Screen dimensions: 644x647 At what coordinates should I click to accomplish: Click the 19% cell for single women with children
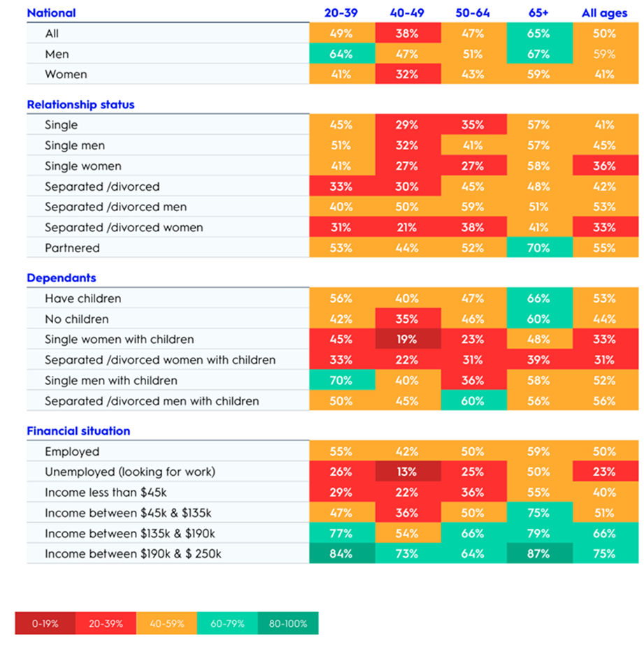click(x=408, y=340)
